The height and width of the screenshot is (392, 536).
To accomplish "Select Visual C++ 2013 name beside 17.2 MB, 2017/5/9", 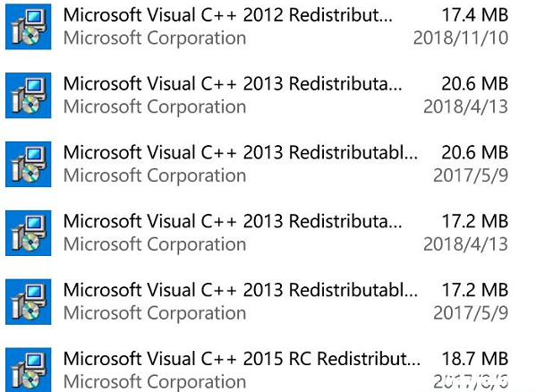I will coord(241,290).
